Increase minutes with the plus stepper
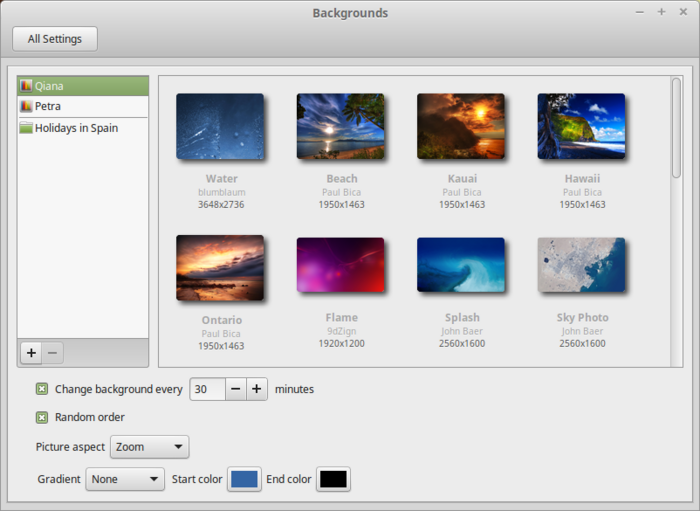 click(257, 389)
